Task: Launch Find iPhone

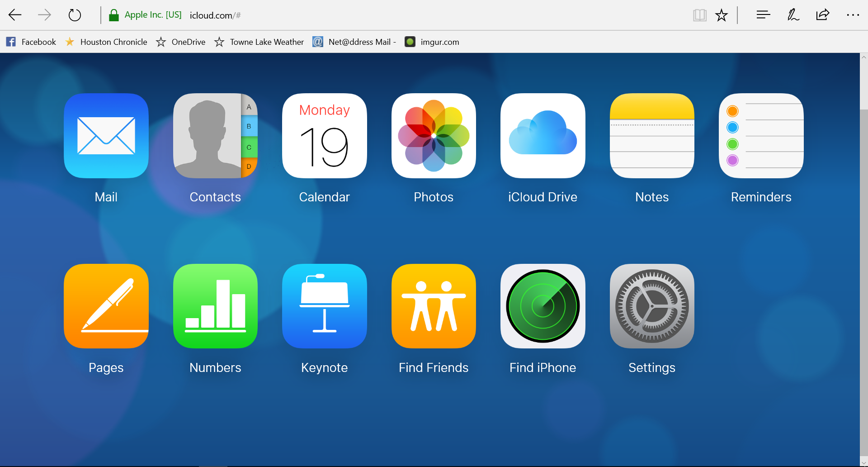Action: pyautogui.click(x=543, y=306)
